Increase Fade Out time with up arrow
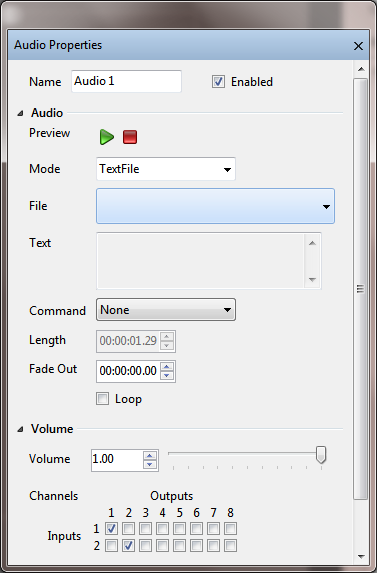377x573 pixels. click(x=167, y=367)
